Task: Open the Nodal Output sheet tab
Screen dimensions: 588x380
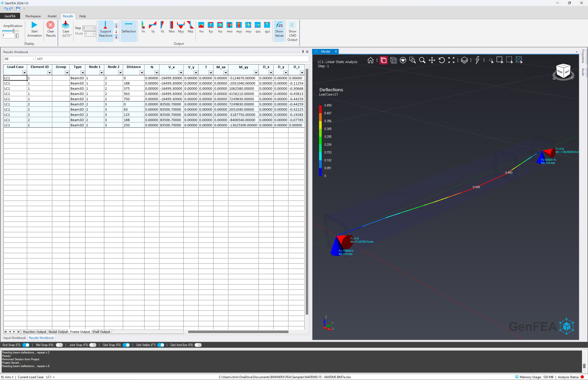Action: [58, 332]
